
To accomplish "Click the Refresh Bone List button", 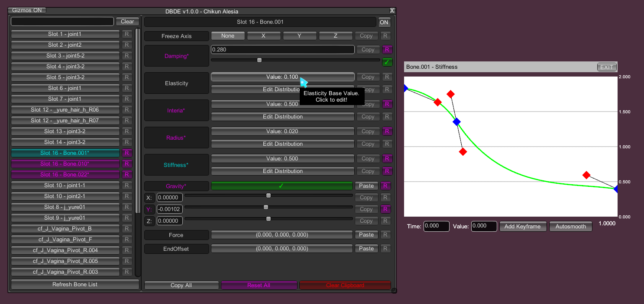I will click(75, 285).
